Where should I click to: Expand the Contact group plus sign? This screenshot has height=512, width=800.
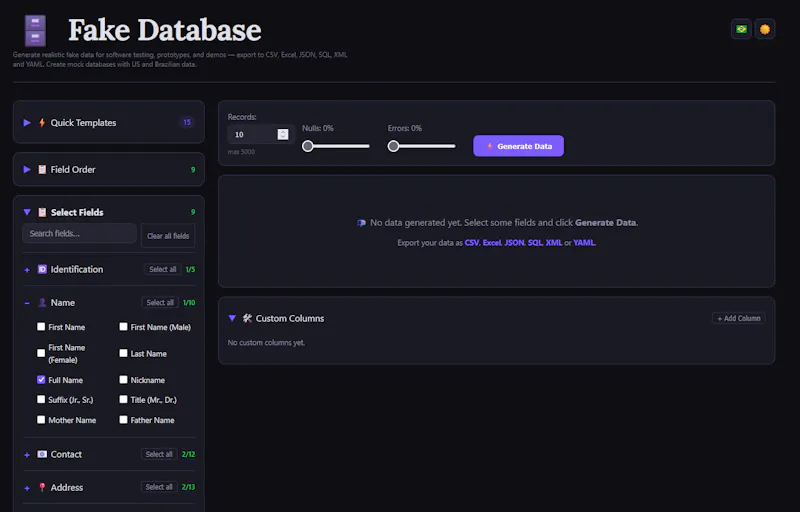pyautogui.click(x=27, y=455)
